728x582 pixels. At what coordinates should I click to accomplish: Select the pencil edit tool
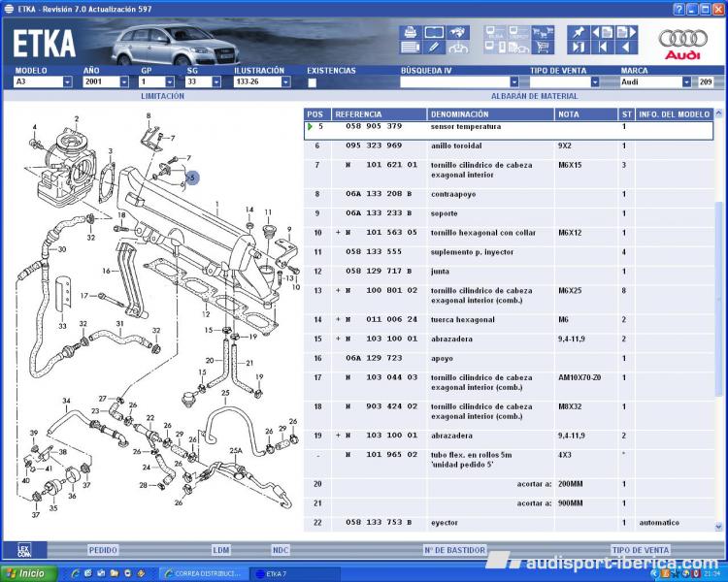click(x=434, y=48)
